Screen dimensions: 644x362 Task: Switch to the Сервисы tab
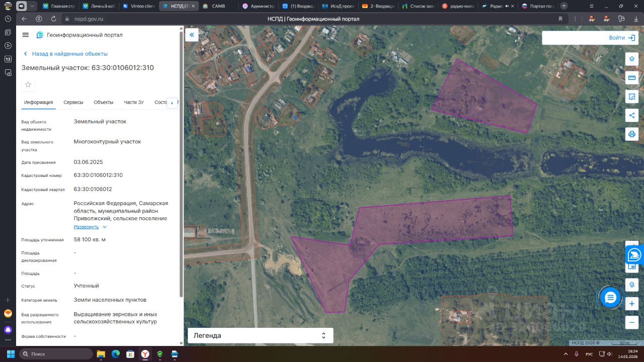pos(73,103)
